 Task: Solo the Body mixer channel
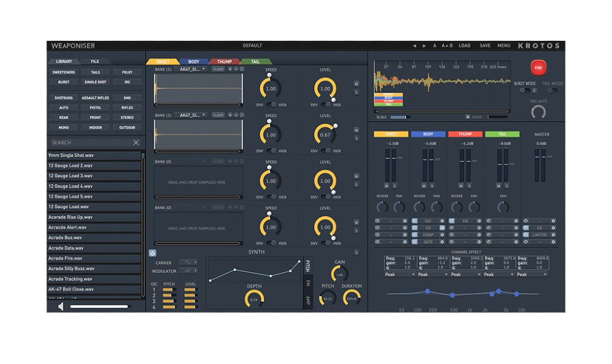point(431,186)
